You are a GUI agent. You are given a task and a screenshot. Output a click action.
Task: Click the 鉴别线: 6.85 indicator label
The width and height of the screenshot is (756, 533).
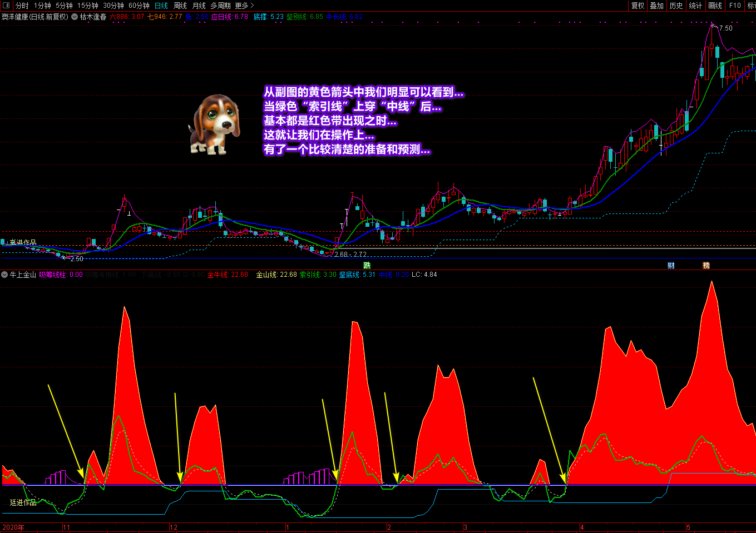point(305,17)
